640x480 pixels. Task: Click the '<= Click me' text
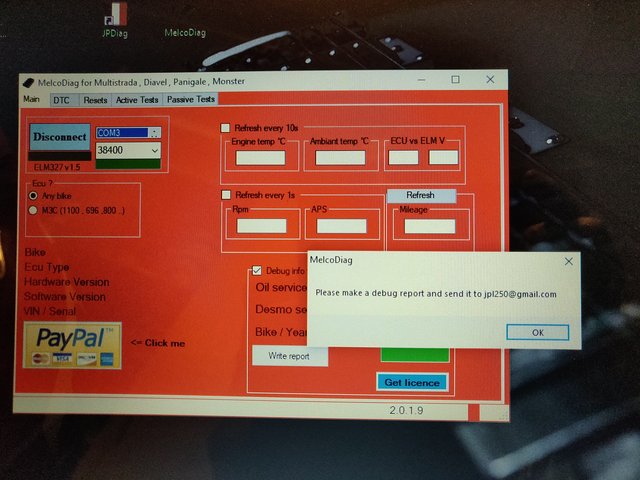pyautogui.click(x=158, y=343)
